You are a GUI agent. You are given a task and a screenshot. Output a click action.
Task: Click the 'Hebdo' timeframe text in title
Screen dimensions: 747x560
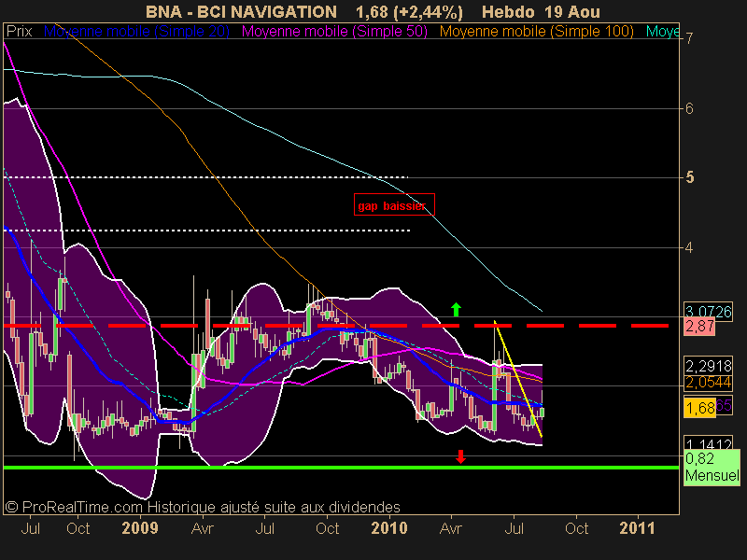(508, 12)
